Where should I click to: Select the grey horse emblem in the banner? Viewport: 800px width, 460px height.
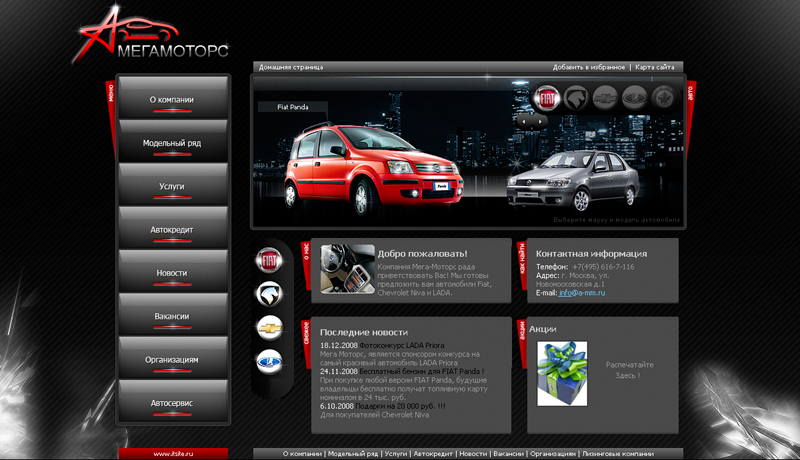(x=576, y=98)
